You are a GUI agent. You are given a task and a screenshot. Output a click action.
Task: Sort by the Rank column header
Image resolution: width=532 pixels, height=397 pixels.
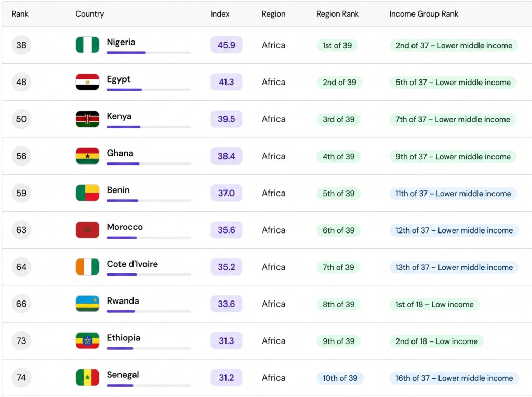20,14
